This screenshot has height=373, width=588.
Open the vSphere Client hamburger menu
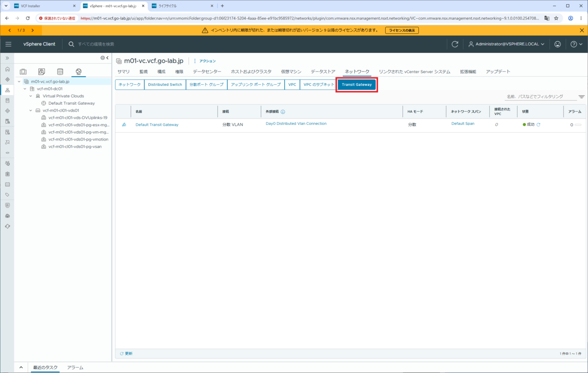[x=8, y=44]
